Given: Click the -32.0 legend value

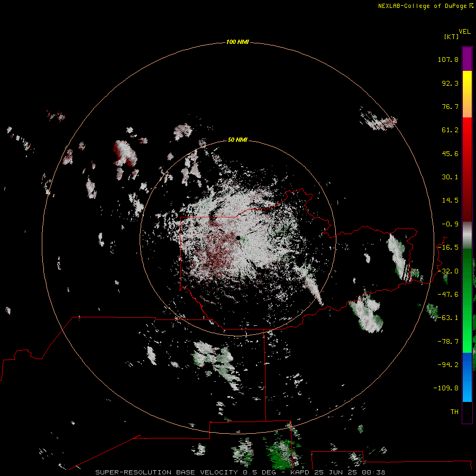Looking at the screenshot, I should click(x=448, y=271).
